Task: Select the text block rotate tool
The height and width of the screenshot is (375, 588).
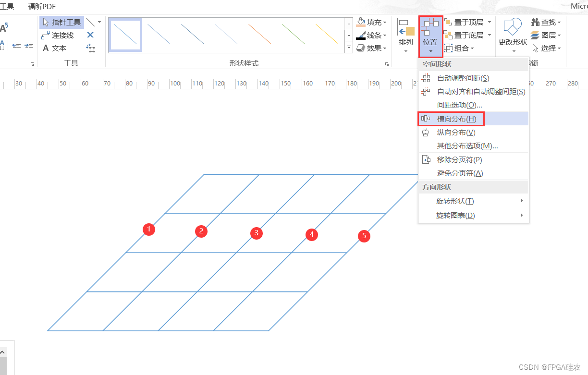Action: point(90,48)
